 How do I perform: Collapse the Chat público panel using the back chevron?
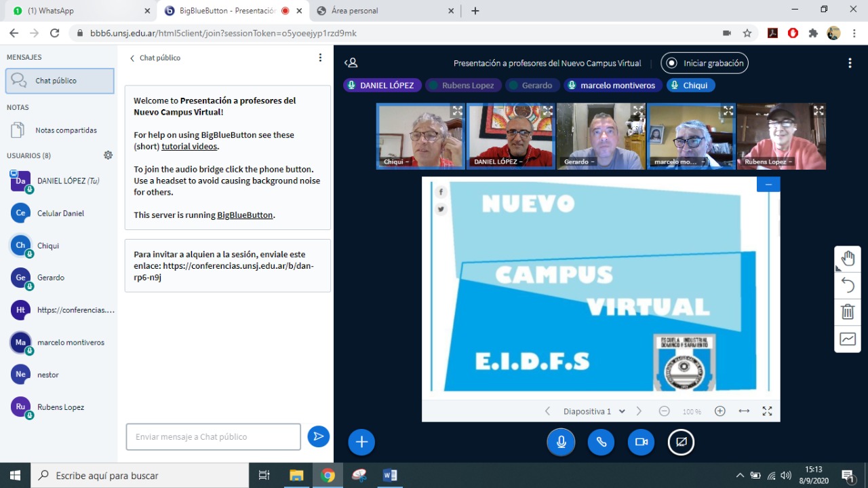pyautogui.click(x=133, y=58)
